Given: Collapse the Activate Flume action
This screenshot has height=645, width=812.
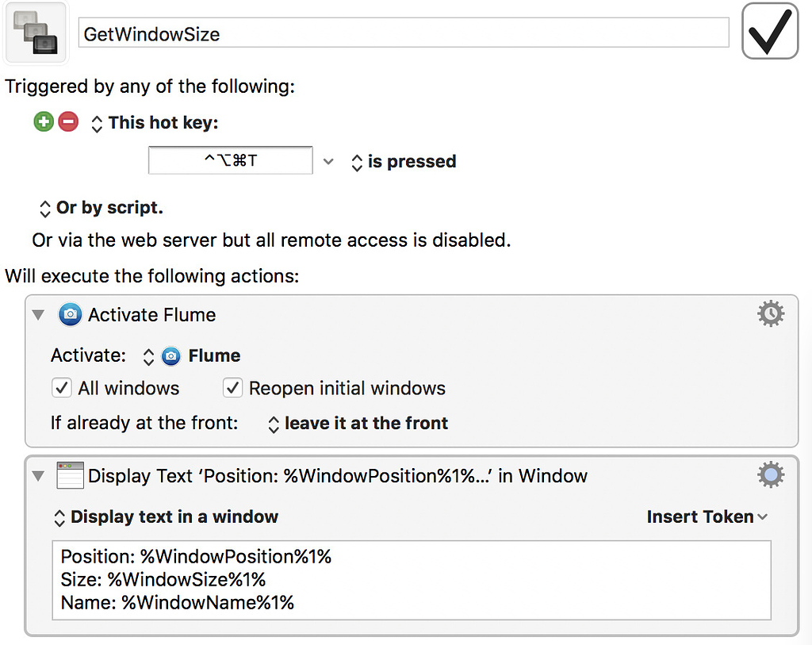Looking at the screenshot, I should [38, 315].
